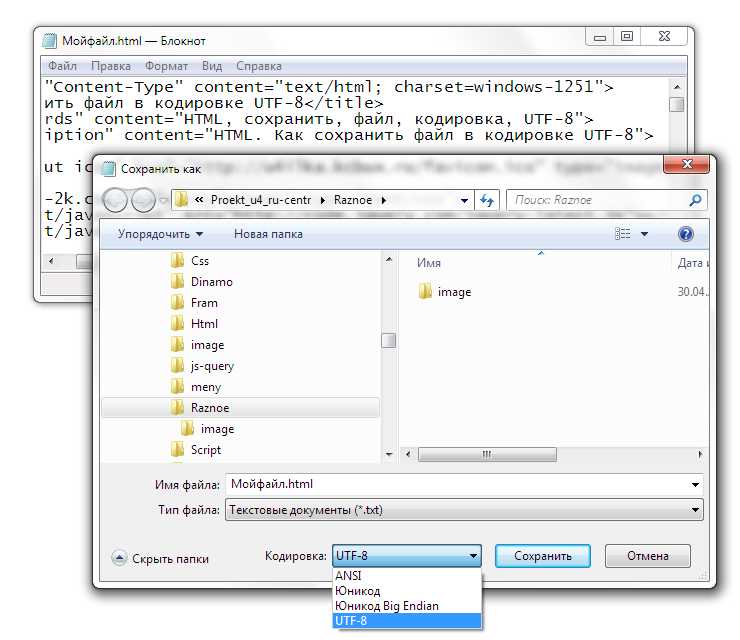Select UTF-8 in the encoding list
Image resolution: width=740 pixels, height=640 pixels.
(x=353, y=621)
